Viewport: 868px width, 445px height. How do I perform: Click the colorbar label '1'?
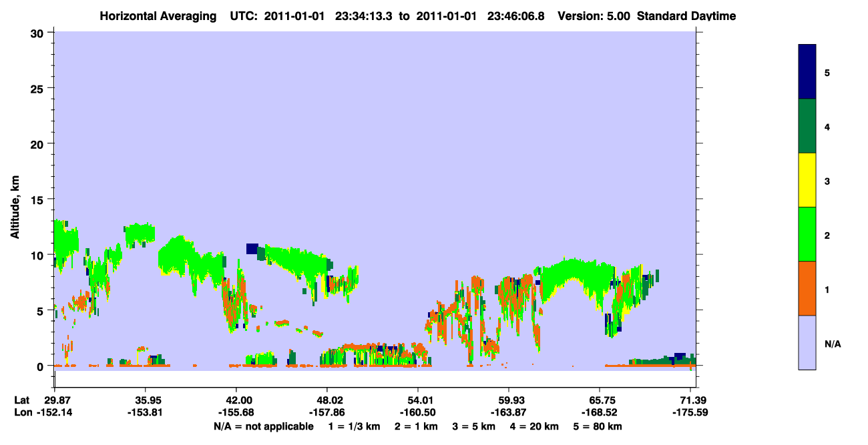point(827,288)
